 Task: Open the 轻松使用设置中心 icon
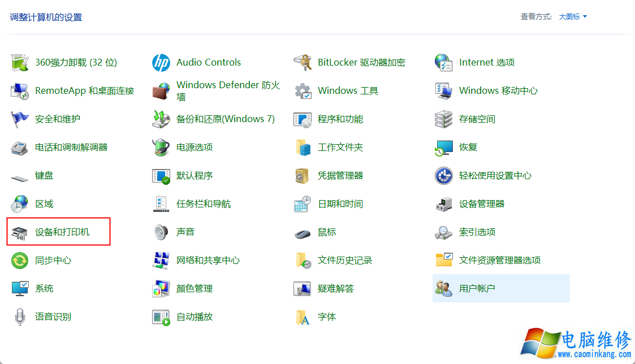(x=443, y=176)
